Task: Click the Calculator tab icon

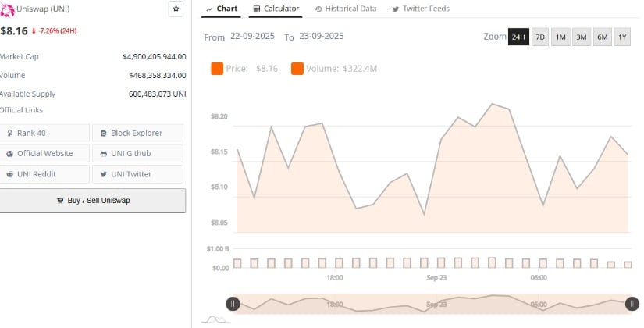Action: pos(257,9)
